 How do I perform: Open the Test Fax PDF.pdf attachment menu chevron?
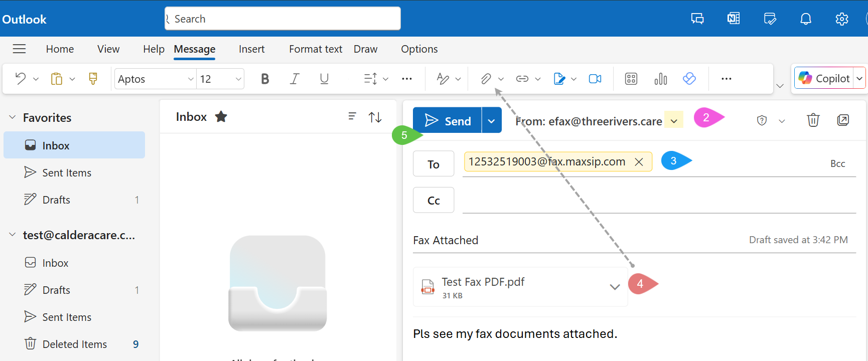tap(615, 287)
